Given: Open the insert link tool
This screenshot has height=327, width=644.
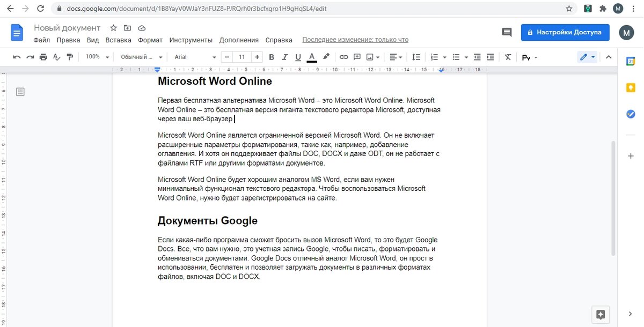Looking at the screenshot, I should coord(343,57).
